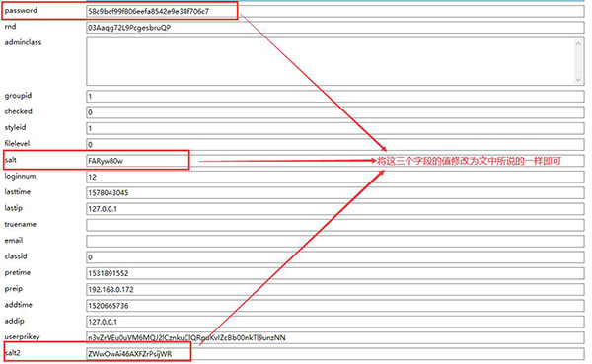The image size is (592, 364).
Task: Click the adminclass scrollbar up arrow
Action: coord(578,43)
